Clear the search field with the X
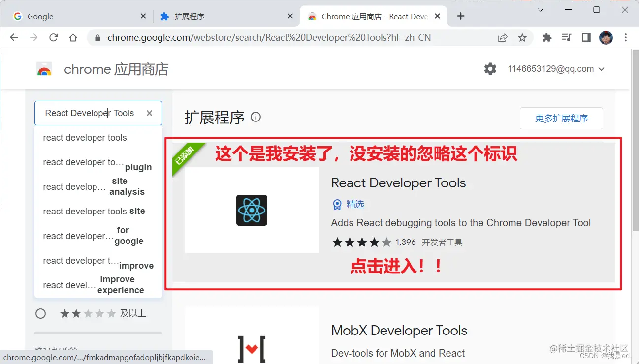Viewport: 639px width, 364px height. click(x=149, y=113)
